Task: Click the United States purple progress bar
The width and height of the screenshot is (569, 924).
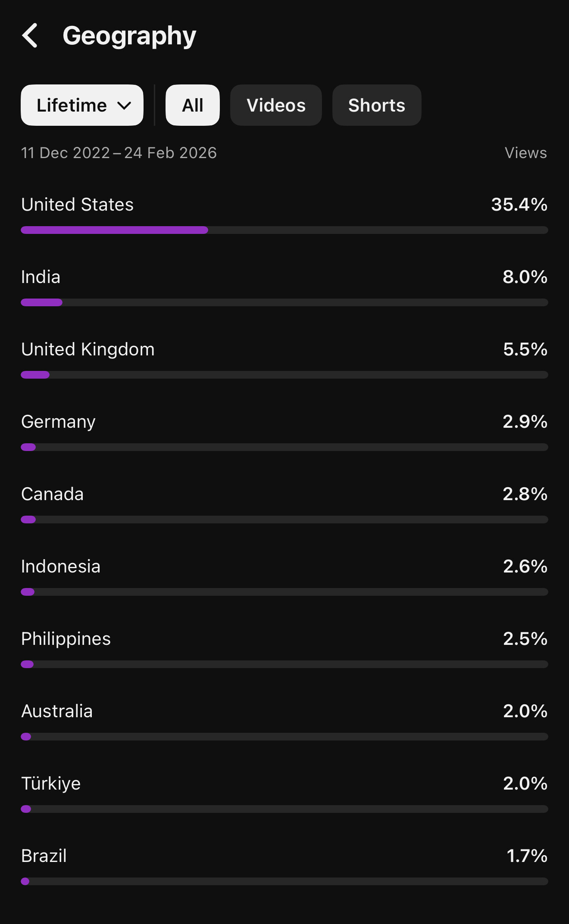Action: pos(284,230)
